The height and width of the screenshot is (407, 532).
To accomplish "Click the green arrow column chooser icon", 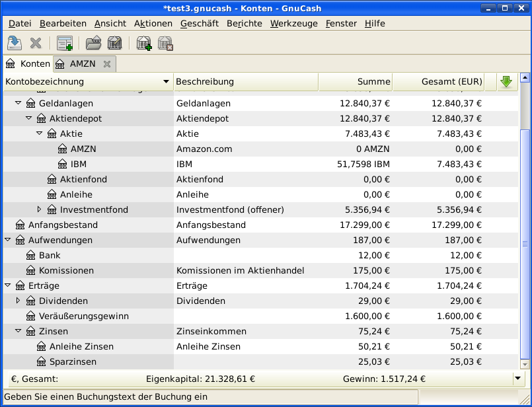I will (506, 82).
